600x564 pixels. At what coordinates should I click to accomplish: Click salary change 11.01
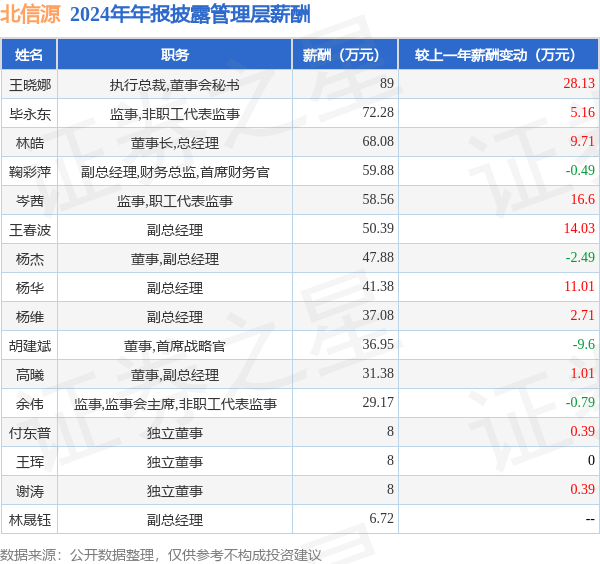point(579,286)
